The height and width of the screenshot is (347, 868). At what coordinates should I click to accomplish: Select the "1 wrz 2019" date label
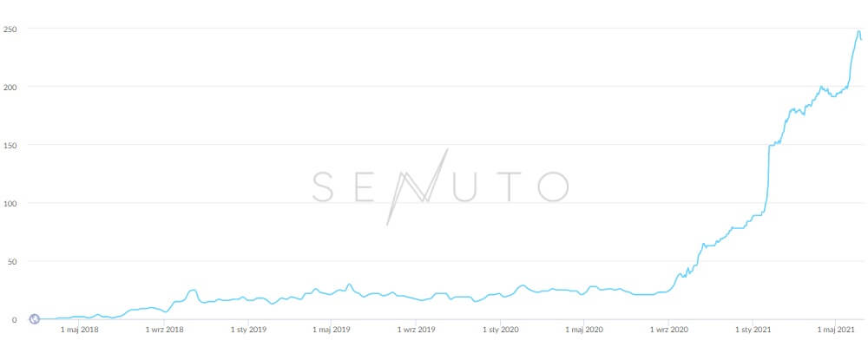click(x=416, y=330)
